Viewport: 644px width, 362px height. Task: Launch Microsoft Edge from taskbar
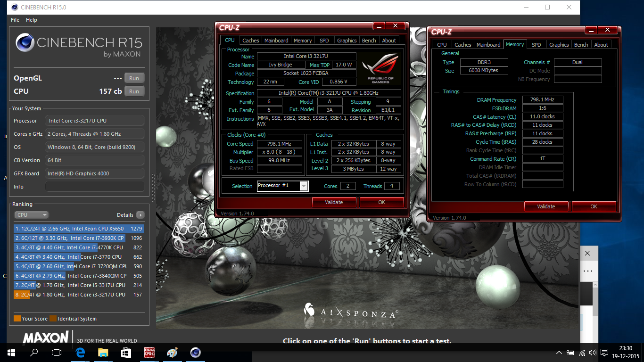tap(80, 353)
